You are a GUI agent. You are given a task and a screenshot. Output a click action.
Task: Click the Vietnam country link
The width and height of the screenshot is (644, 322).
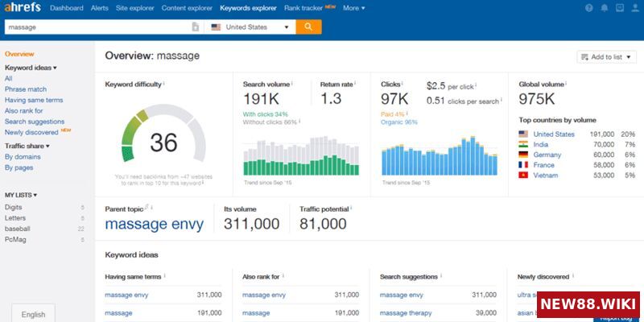click(546, 175)
